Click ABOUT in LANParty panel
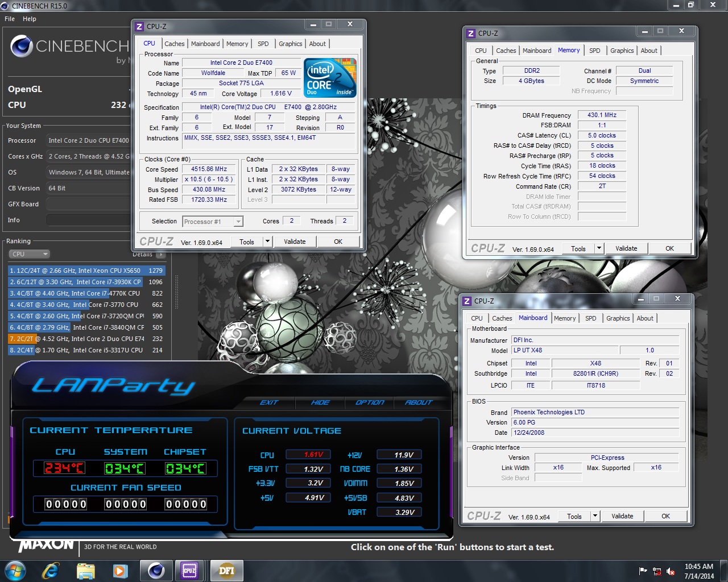Screen dimensions: 728x582 pos(419,402)
